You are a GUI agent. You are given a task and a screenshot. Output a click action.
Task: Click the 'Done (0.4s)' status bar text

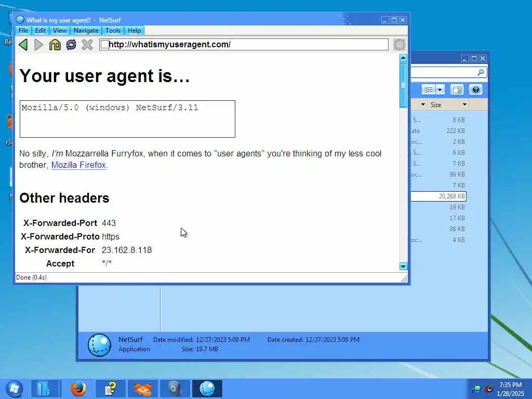(x=31, y=277)
